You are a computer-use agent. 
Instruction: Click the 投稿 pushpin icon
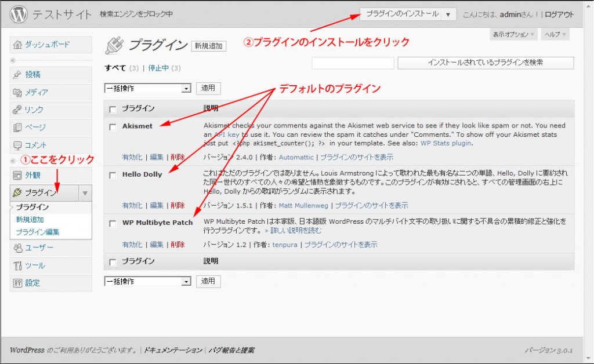pos(17,75)
